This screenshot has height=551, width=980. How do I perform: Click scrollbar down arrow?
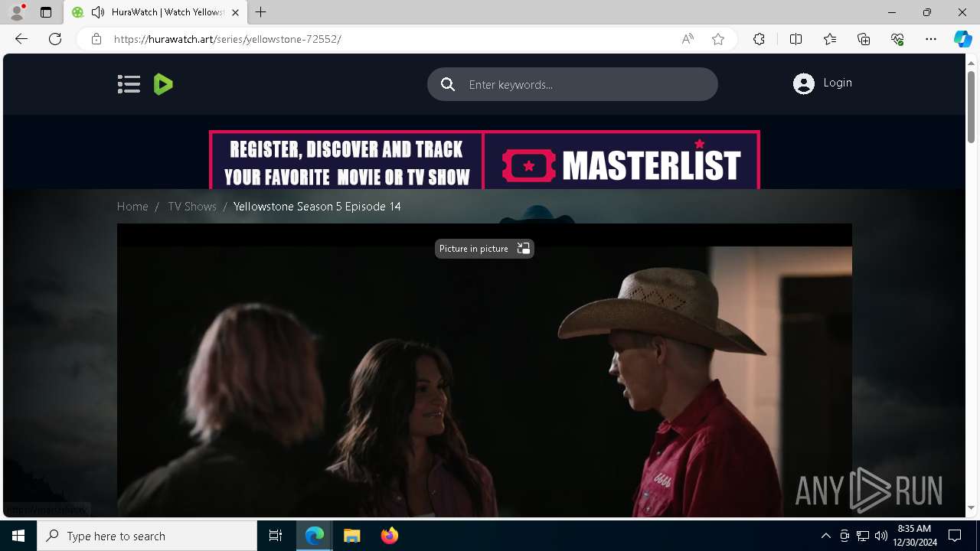click(971, 507)
